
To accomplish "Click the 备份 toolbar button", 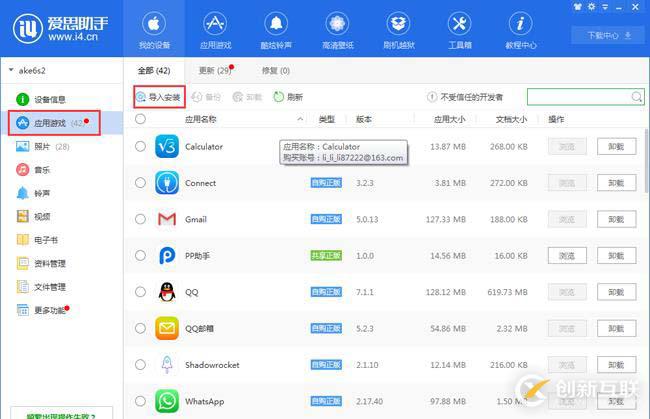I will (x=206, y=97).
